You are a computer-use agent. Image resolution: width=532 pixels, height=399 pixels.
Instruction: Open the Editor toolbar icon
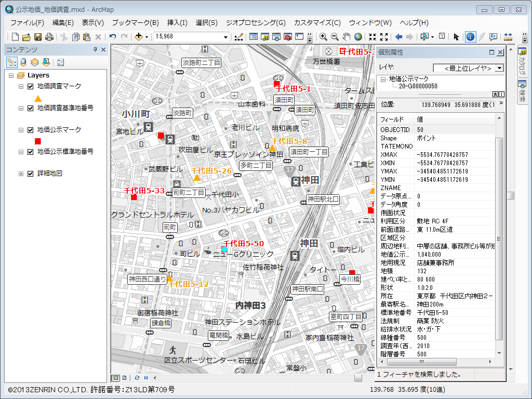tap(239, 37)
